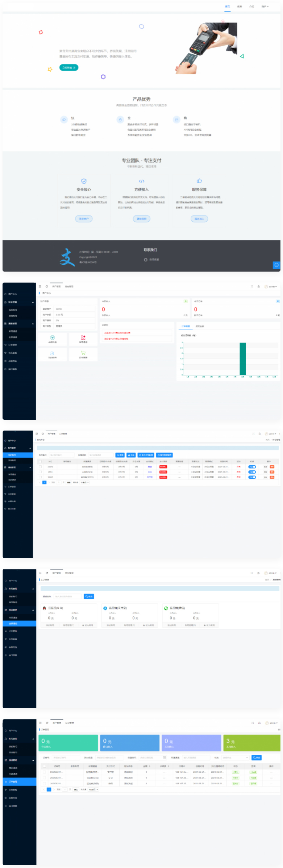Open the admin user dropdown on first dashboard
The image size is (283, 868).
click(x=271, y=286)
